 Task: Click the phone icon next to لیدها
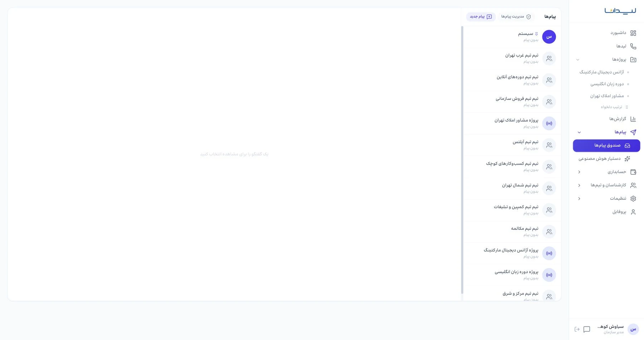click(x=633, y=46)
